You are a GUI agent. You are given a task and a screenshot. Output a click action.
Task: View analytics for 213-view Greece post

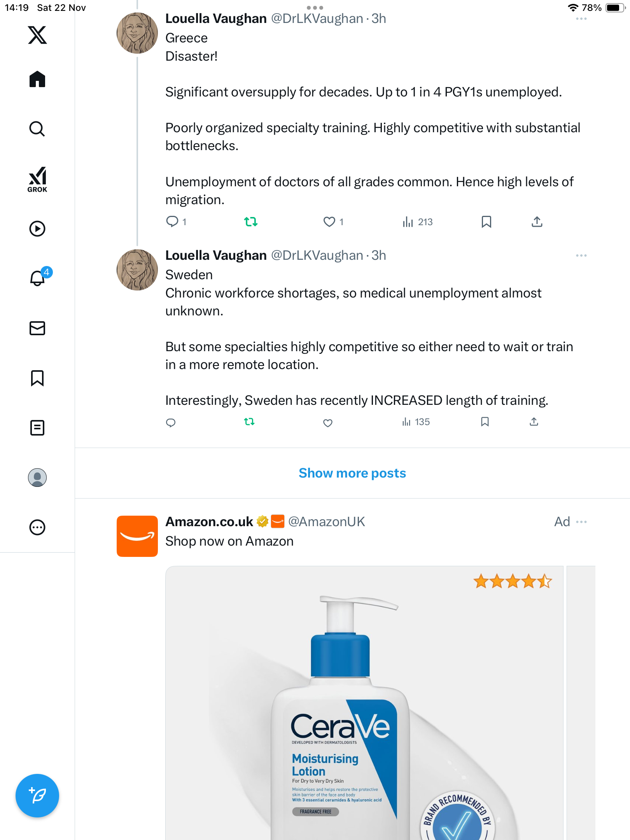click(x=418, y=222)
